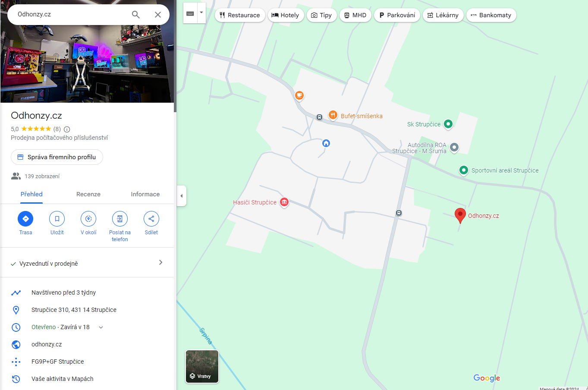Click the plus code dots icon

tap(16, 362)
